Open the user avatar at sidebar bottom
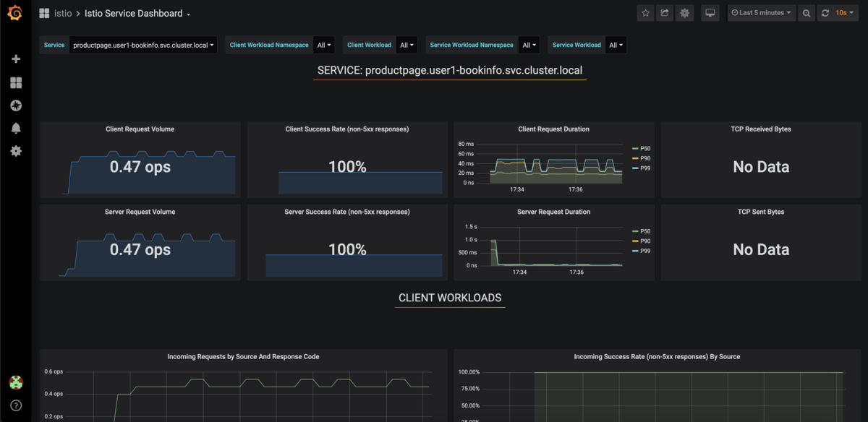 click(15, 382)
